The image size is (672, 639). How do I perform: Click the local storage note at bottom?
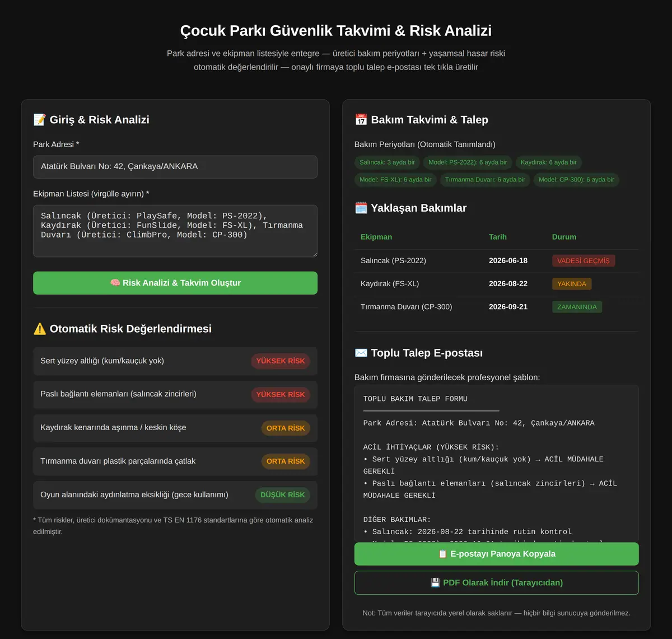496,613
